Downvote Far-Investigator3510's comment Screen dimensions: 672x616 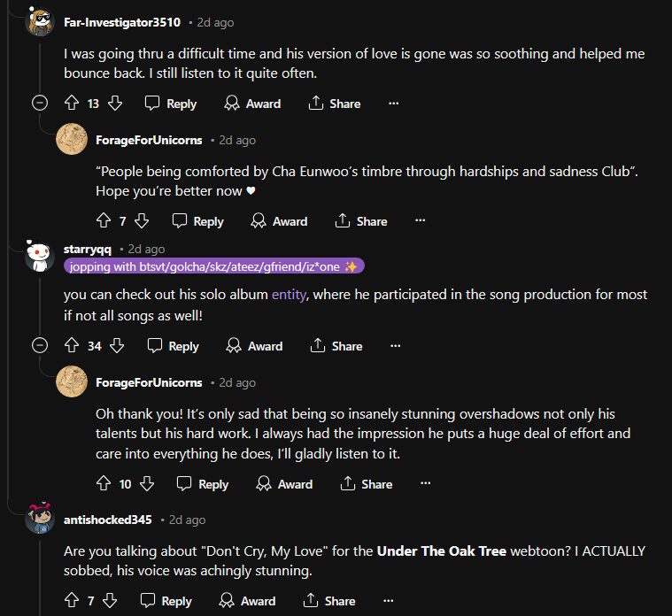tap(114, 104)
